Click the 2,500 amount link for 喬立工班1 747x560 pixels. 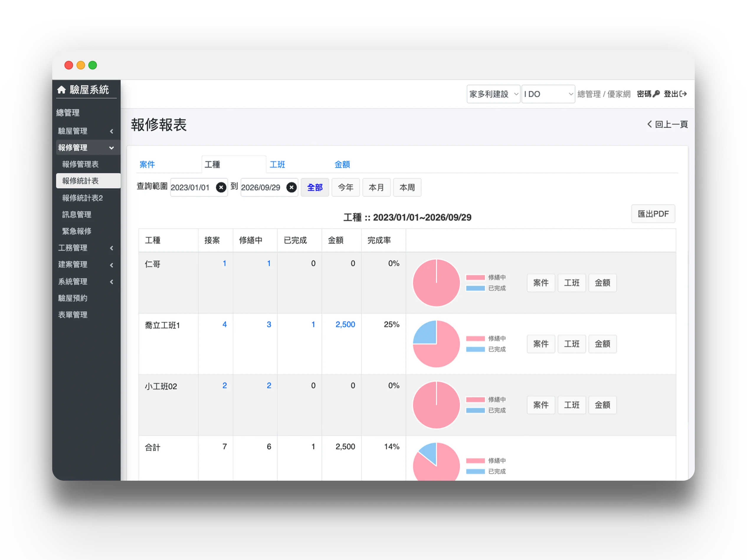click(345, 324)
